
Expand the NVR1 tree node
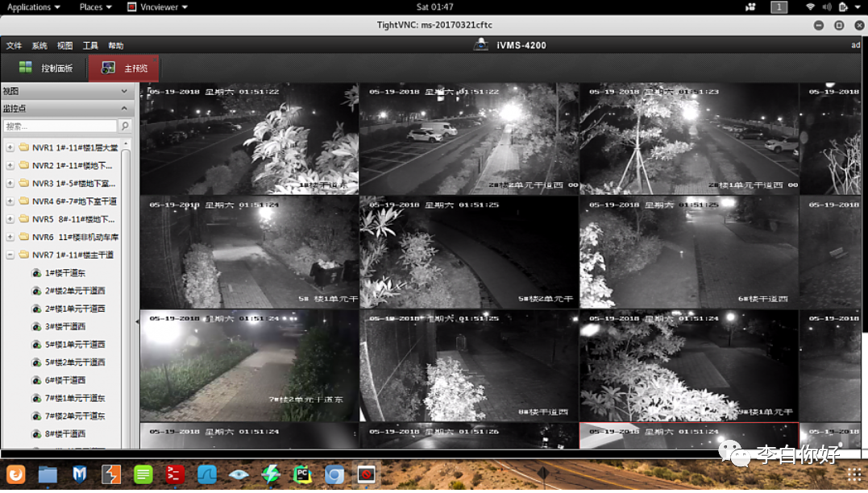(x=10, y=147)
